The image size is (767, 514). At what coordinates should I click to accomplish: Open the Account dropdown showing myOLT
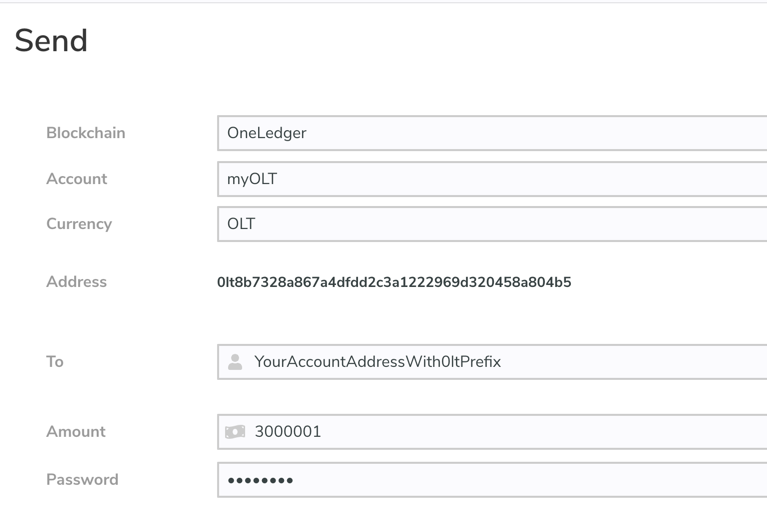coord(492,179)
